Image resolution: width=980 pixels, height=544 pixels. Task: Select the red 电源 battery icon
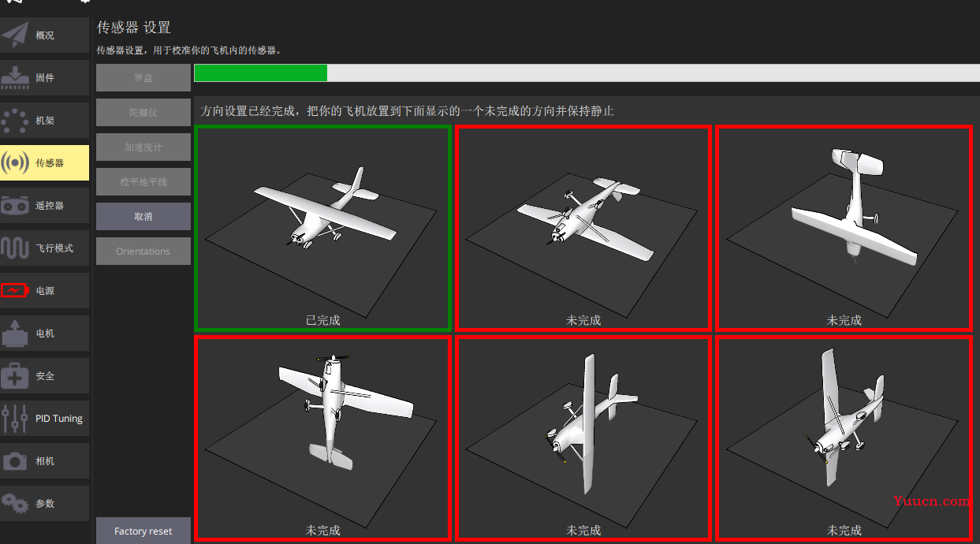tap(15, 291)
